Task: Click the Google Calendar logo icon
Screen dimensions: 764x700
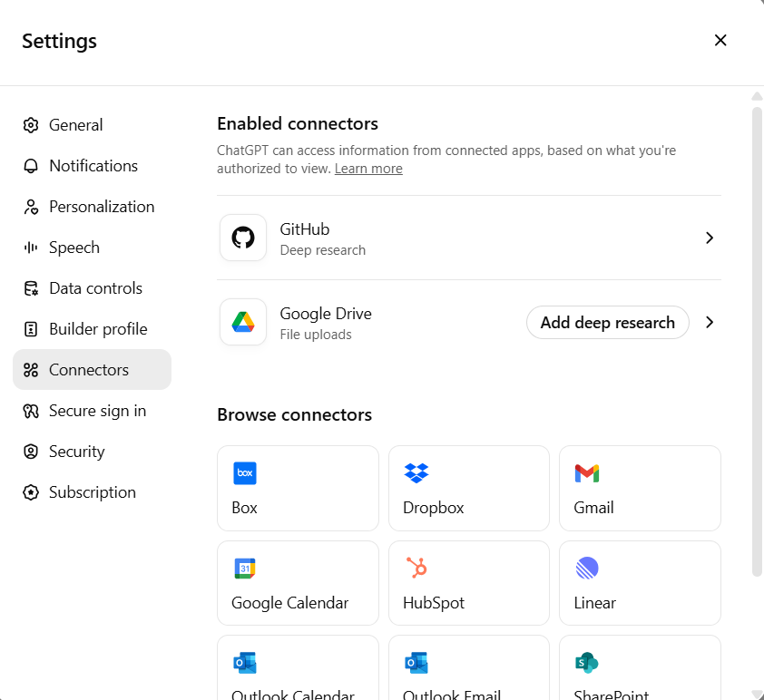Action: tap(245, 569)
